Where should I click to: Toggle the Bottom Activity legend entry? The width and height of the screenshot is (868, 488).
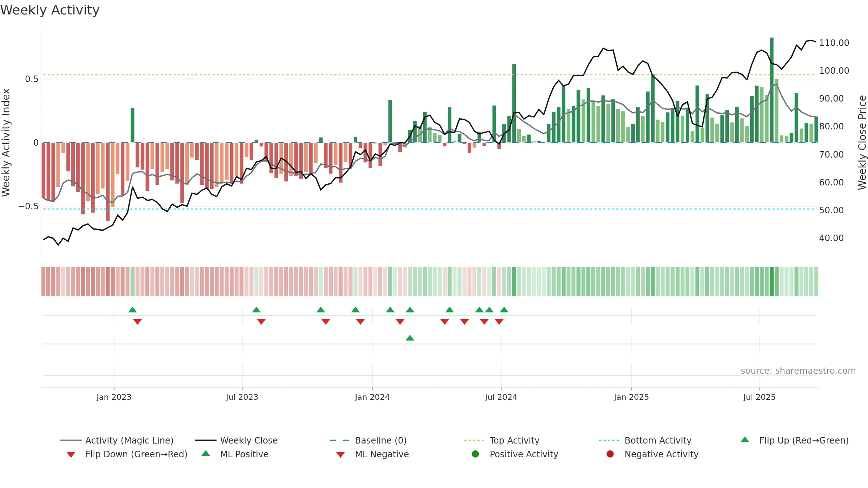pyautogui.click(x=645, y=440)
